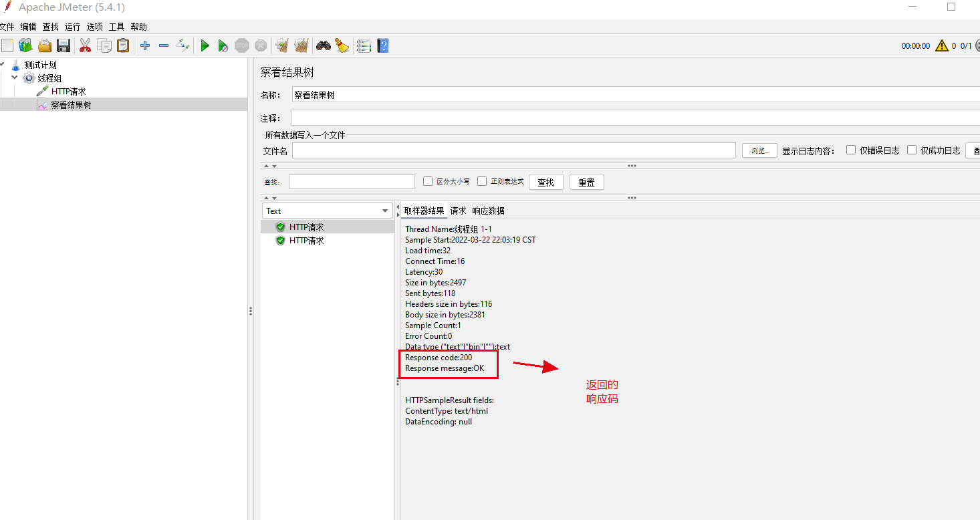The height and width of the screenshot is (520, 980).
Task: Select 测试计划 in the tree
Action: coord(41,65)
